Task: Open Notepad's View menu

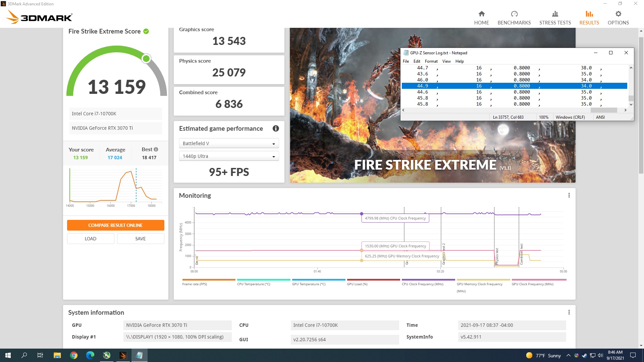Action: [446, 61]
